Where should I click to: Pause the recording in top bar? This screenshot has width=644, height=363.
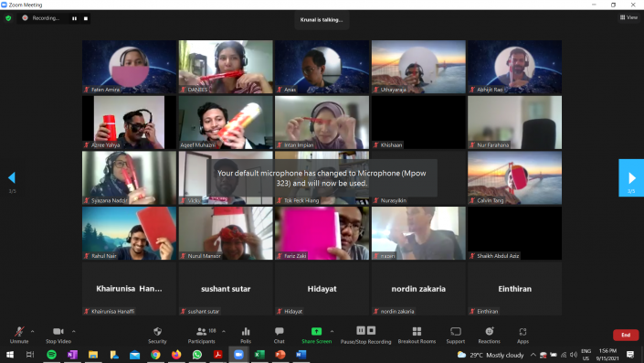[x=74, y=18]
